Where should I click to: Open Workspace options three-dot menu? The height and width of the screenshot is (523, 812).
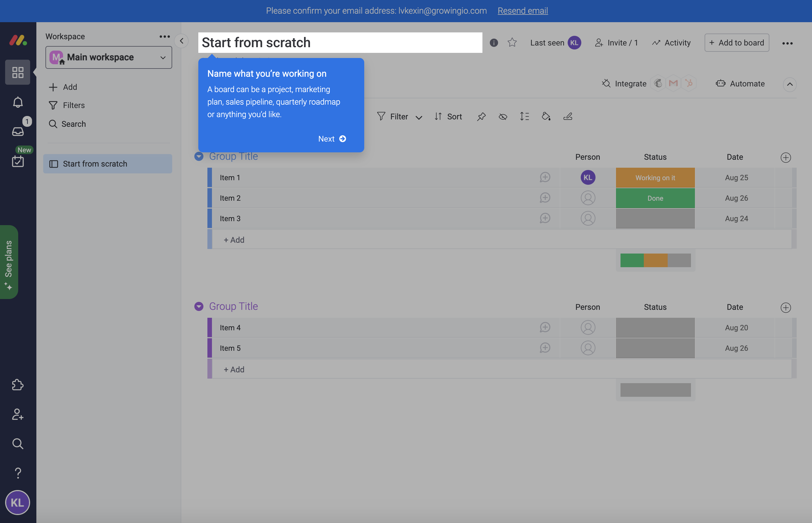pos(165,36)
